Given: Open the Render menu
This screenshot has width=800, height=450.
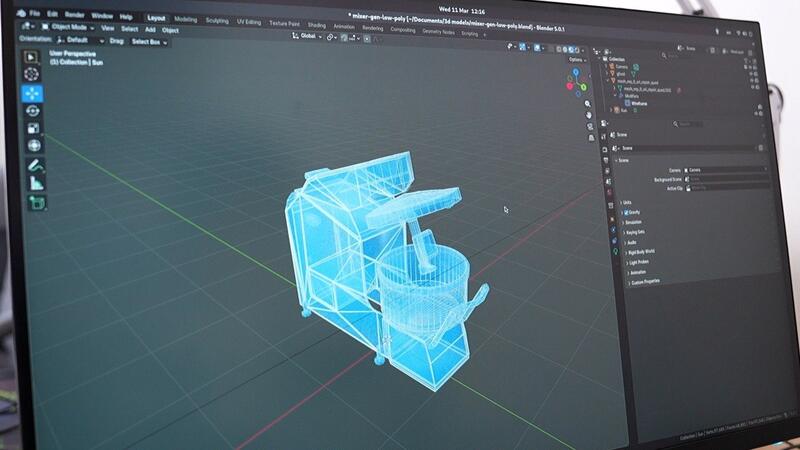Looking at the screenshot, I should [x=76, y=16].
